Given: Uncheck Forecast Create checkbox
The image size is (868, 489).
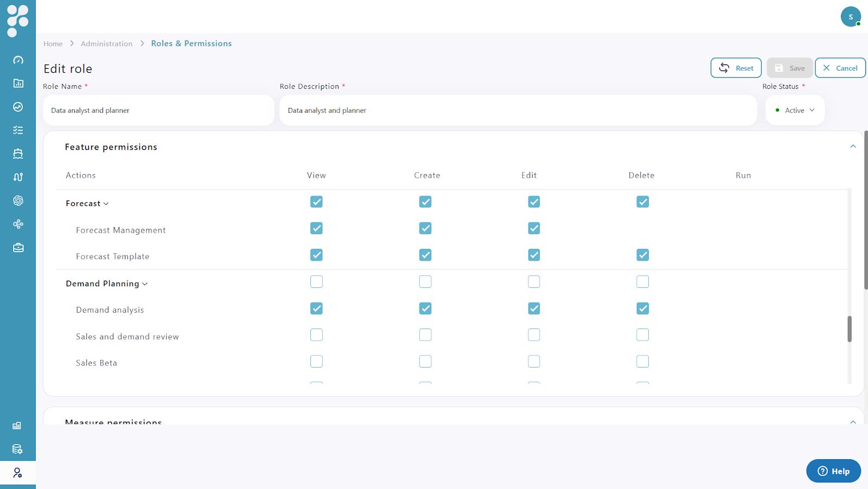Looking at the screenshot, I should coord(425,202).
